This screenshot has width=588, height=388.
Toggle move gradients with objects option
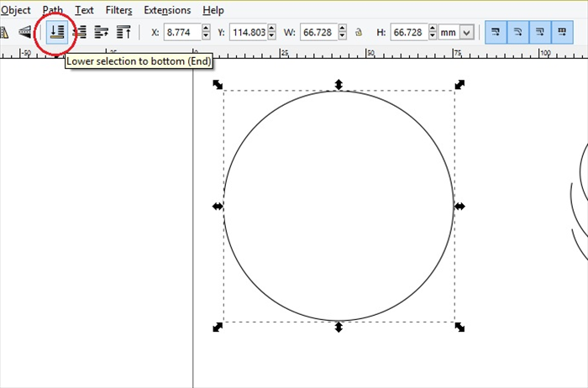tap(540, 32)
